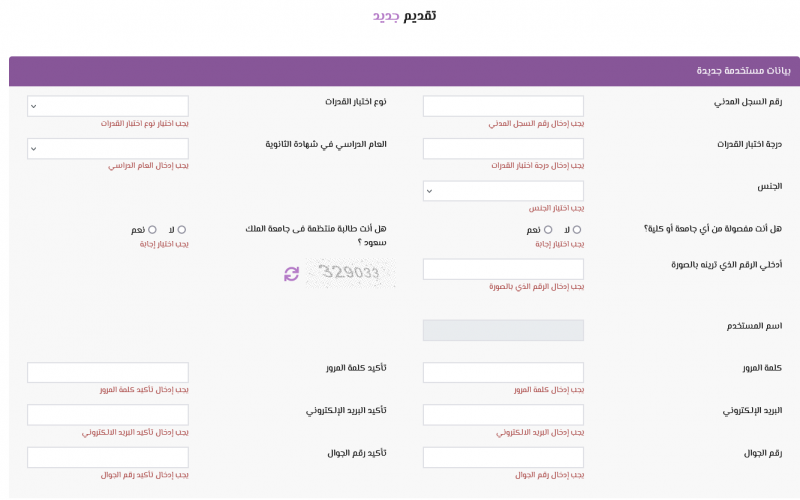This screenshot has width=800, height=500.
Task: Click the درجة اختبار القدرات input field
Action: 503,148
